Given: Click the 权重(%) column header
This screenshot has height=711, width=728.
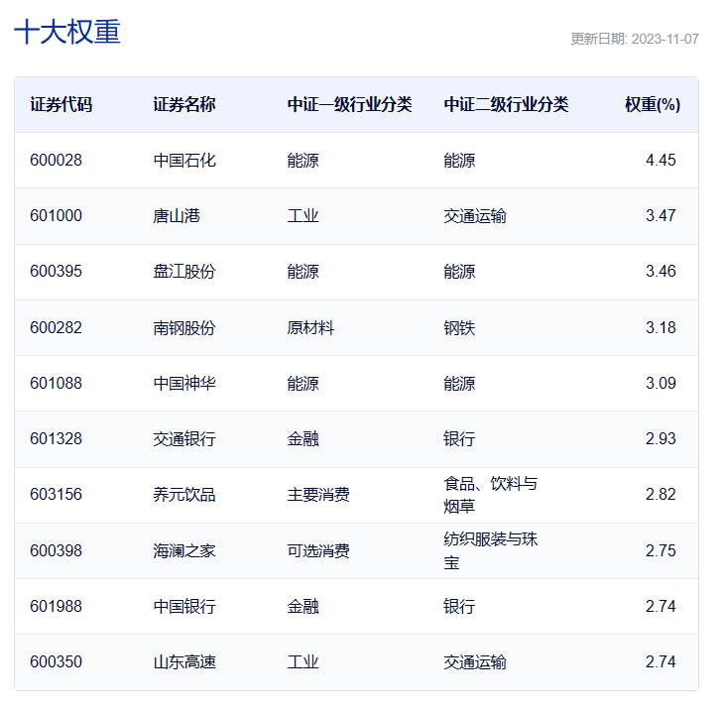Looking at the screenshot, I should click(653, 104).
